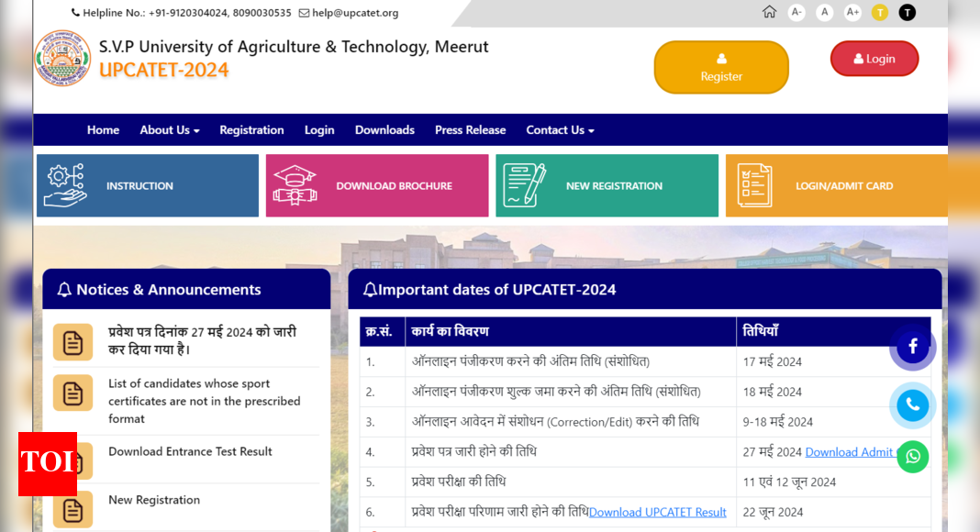Screen dimensions: 980x532
Task: Increase font size using A+ control
Action: pyautogui.click(x=852, y=12)
